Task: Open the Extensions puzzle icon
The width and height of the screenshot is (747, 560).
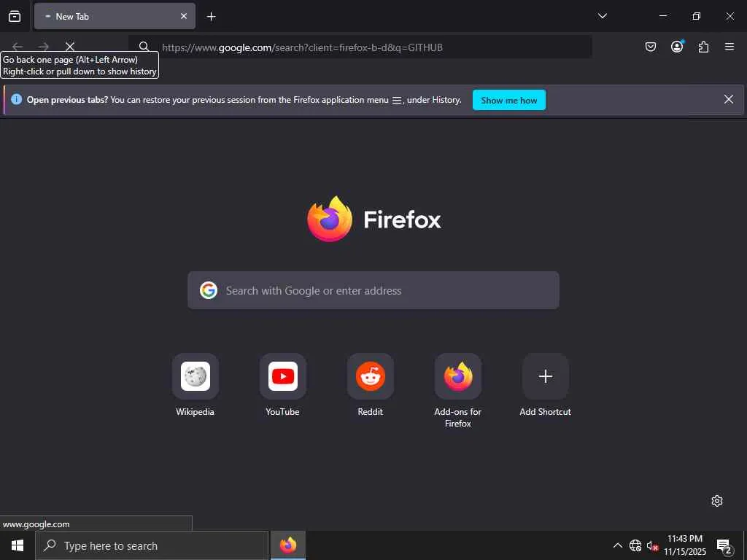Action: (703, 47)
